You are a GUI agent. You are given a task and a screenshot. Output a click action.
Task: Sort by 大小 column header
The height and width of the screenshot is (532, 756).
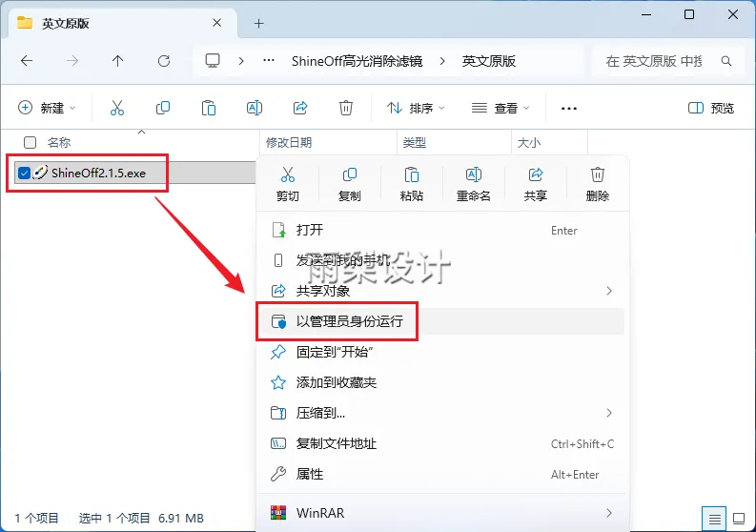[529, 142]
